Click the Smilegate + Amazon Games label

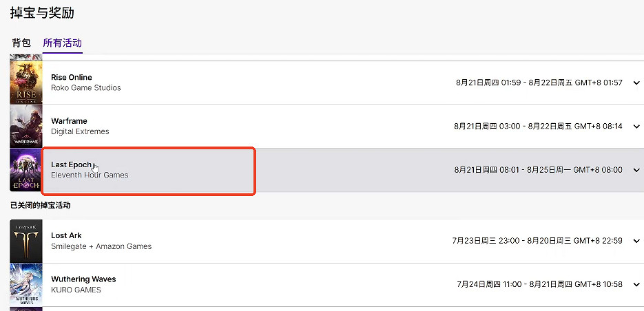click(101, 246)
